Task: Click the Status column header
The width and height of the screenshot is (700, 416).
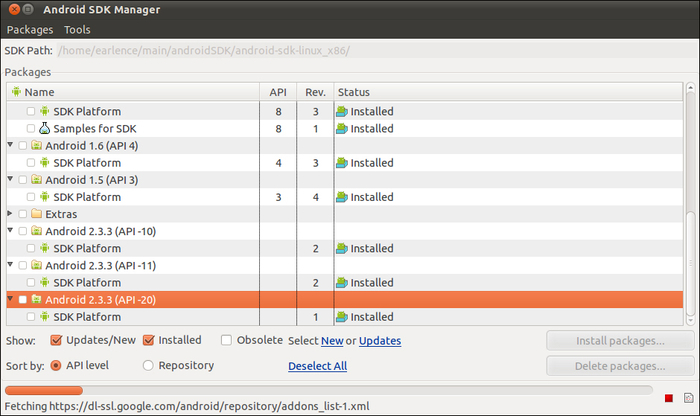Action: coord(508,92)
